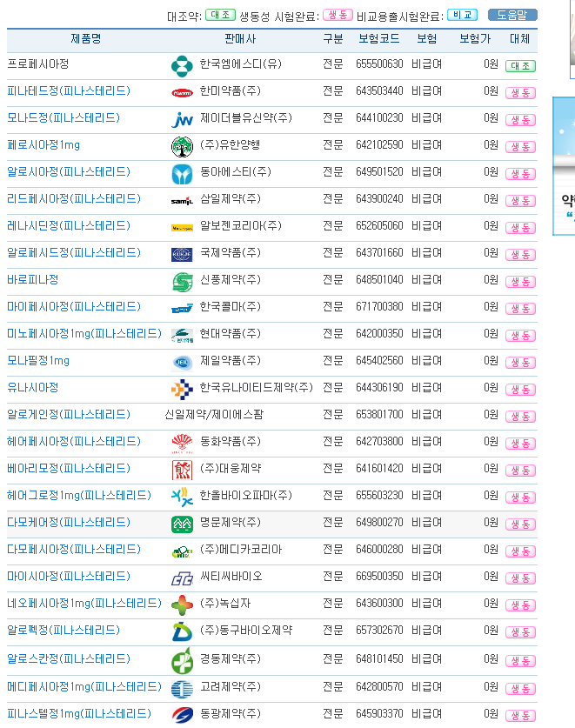Click the 신일제약/제이에스팜 seller text
575x728 pixels.
(x=214, y=414)
